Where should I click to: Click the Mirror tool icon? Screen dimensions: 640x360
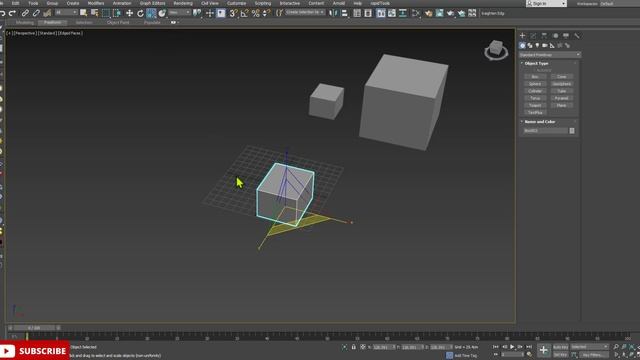click(x=333, y=13)
